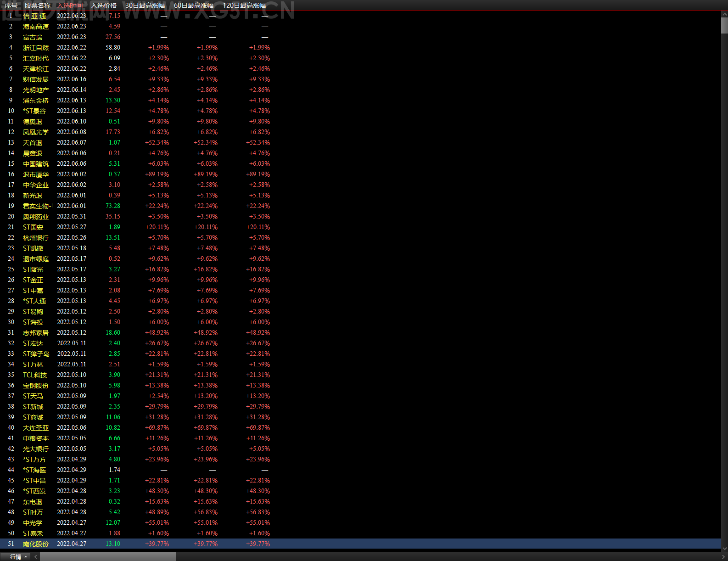
Task: Select stock ST易购
Action: pyautogui.click(x=33, y=312)
